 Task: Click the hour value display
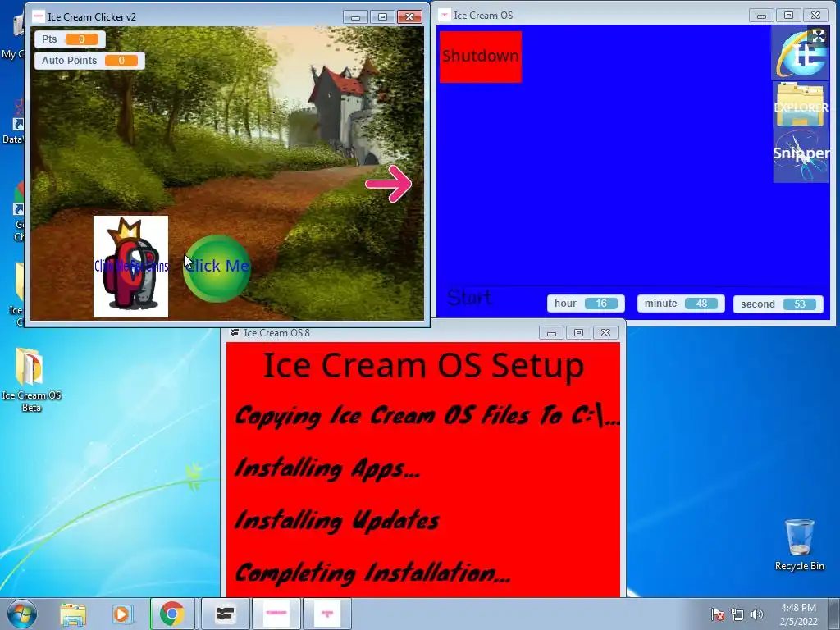coord(601,304)
